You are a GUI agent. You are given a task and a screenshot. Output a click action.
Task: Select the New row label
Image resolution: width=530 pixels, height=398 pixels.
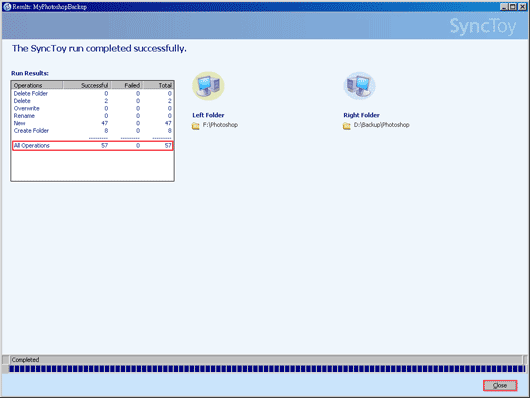point(19,123)
